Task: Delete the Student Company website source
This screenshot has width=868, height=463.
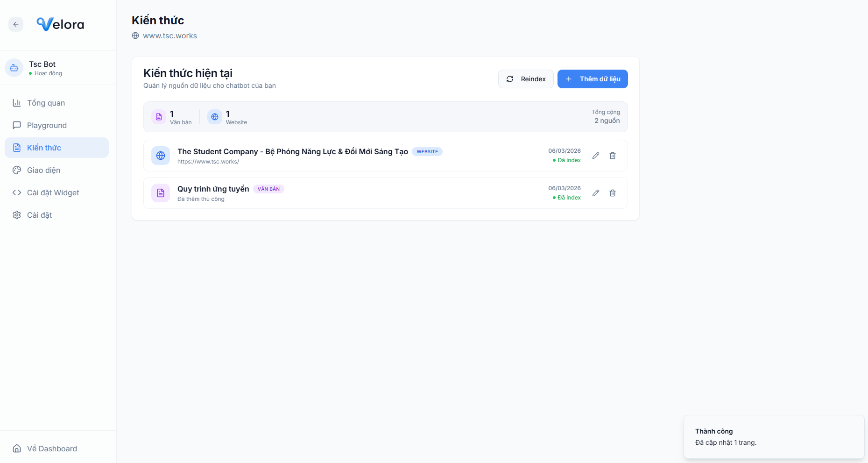Action: [613, 156]
